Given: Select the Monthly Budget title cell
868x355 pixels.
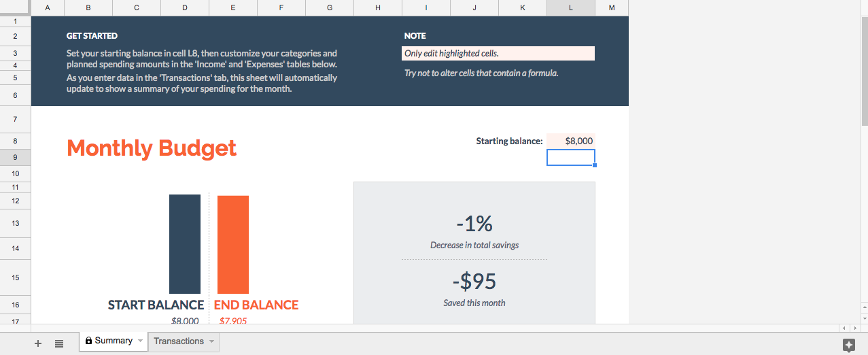Looking at the screenshot, I should 152,148.
